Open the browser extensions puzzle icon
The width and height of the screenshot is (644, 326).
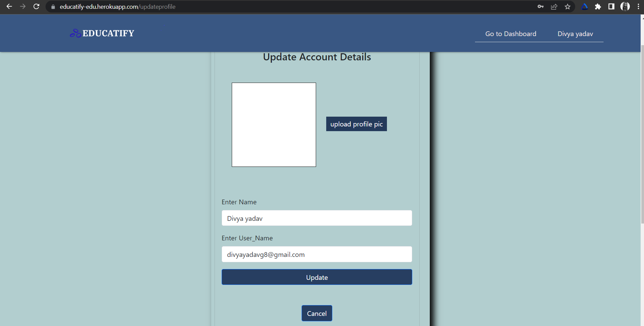pyautogui.click(x=598, y=6)
